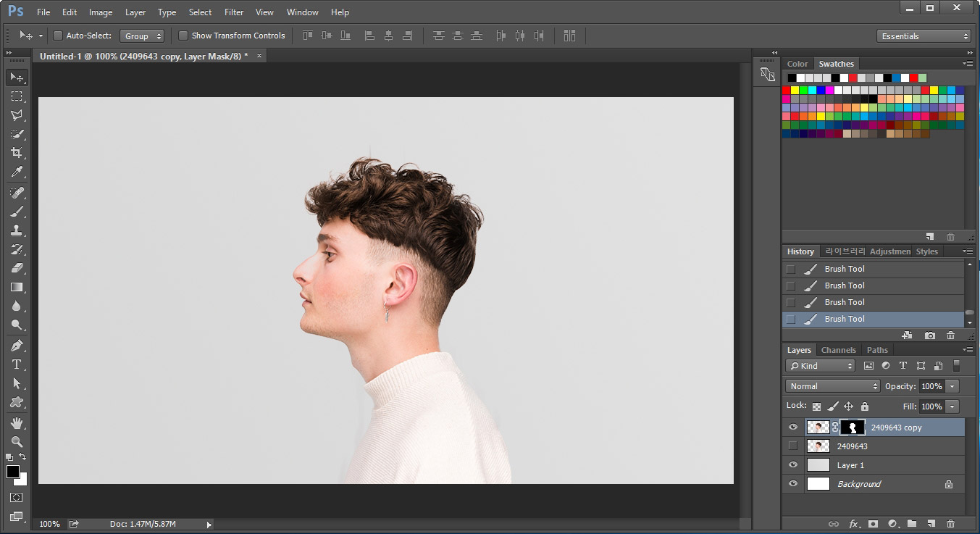Select the Eyedropper tool

tap(17, 172)
